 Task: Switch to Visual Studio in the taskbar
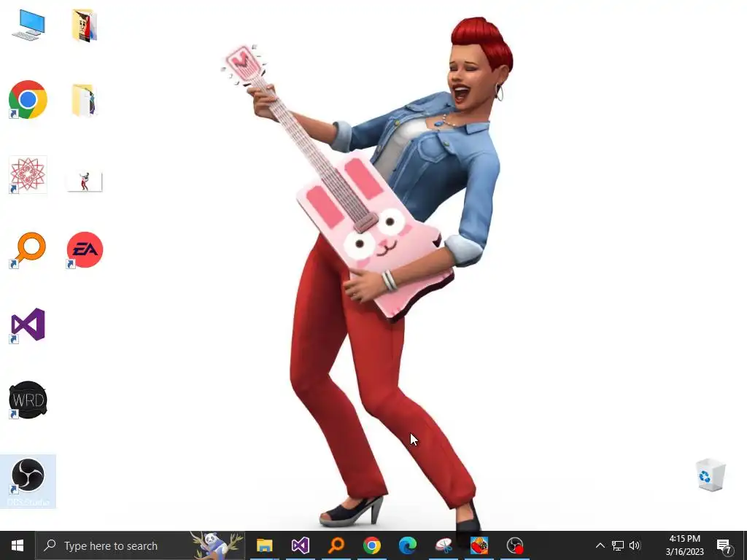(x=300, y=545)
